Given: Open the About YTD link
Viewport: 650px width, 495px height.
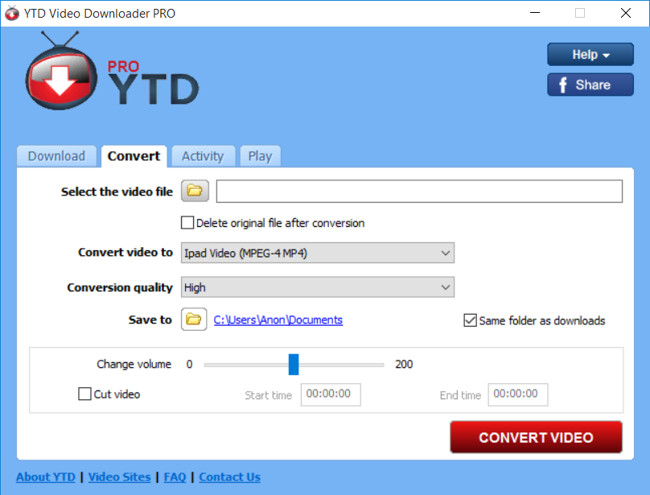Looking at the screenshot, I should click(x=46, y=477).
